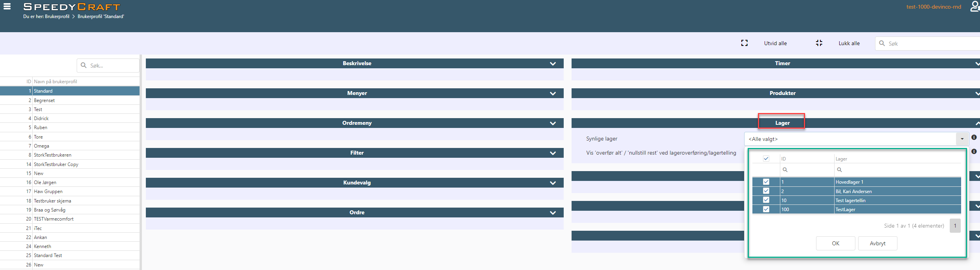980x270 pixels.
Task: Confirm lager selection with OK
Action: 835,243
